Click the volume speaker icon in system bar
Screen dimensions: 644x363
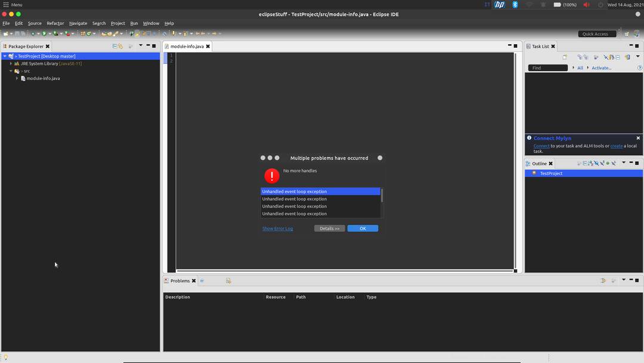[587, 5]
